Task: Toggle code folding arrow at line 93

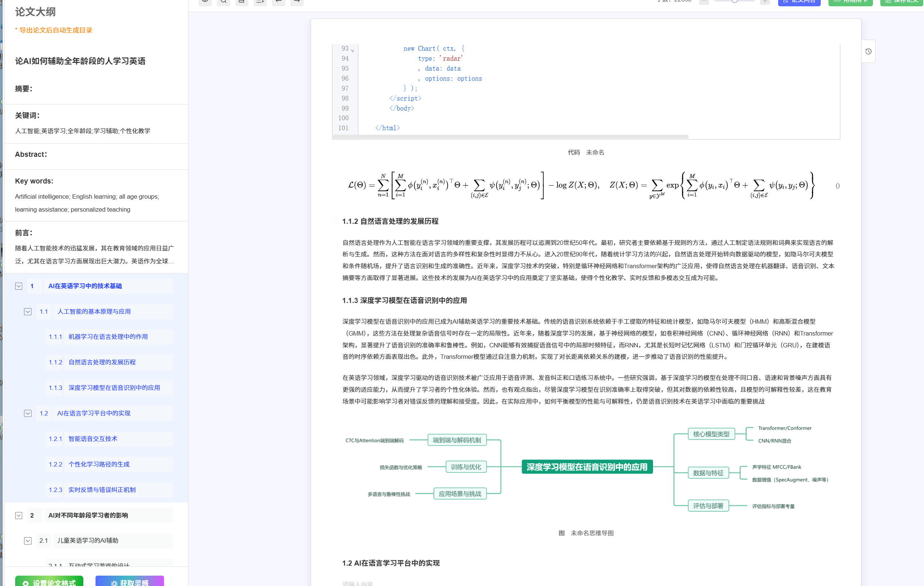Action: [352, 50]
